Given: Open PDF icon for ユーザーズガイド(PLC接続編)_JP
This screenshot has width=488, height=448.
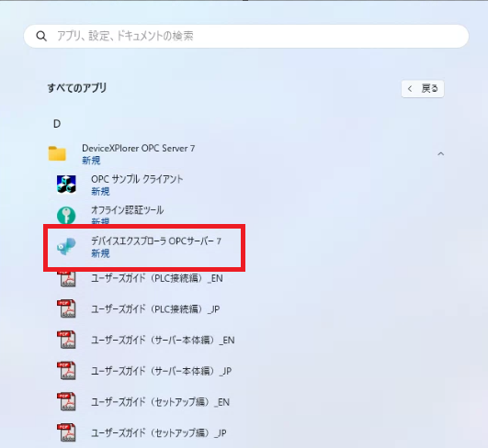Looking at the screenshot, I should [x=66, y=308].
